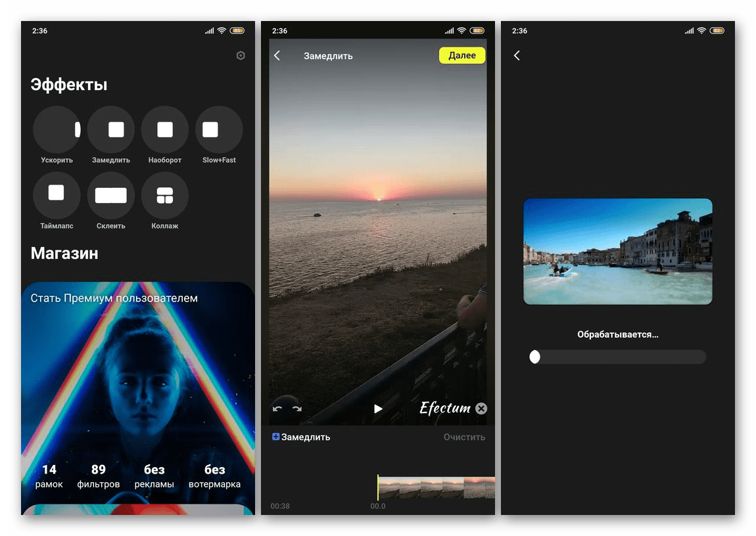Tap the yellow Далее button
This screenshot has height=536, width=756.
tap(462, 55)
